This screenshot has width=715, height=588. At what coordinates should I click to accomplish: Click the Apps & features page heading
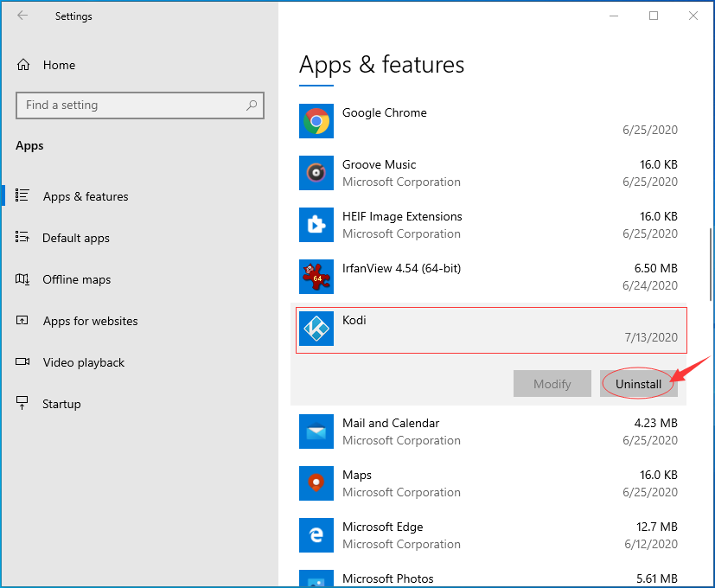point(381,64)
